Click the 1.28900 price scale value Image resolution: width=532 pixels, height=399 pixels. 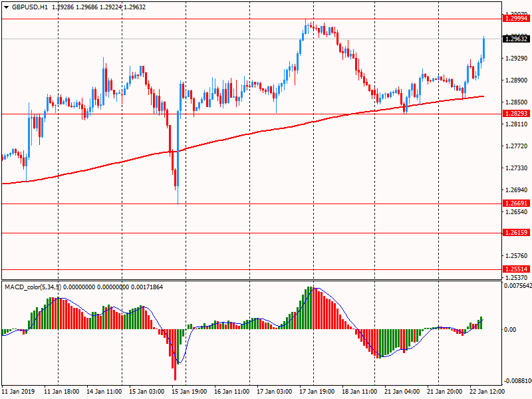pyautogui.click(x=517, y=80)
